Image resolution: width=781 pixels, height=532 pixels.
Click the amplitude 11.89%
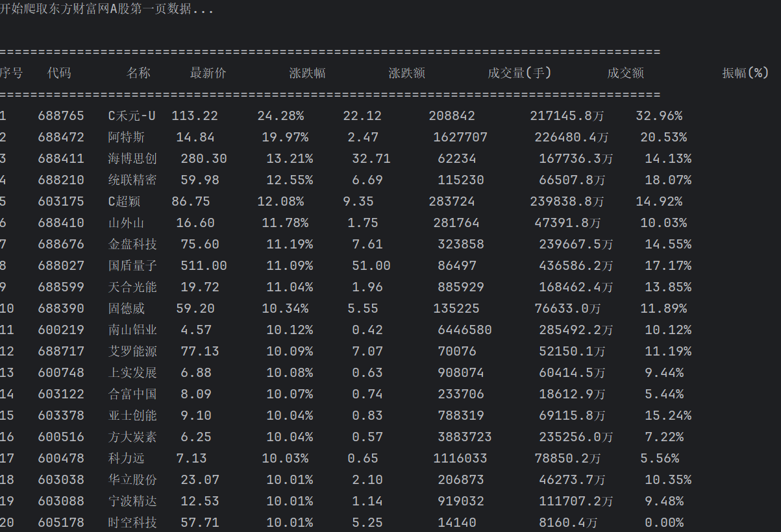click(663, 309)
